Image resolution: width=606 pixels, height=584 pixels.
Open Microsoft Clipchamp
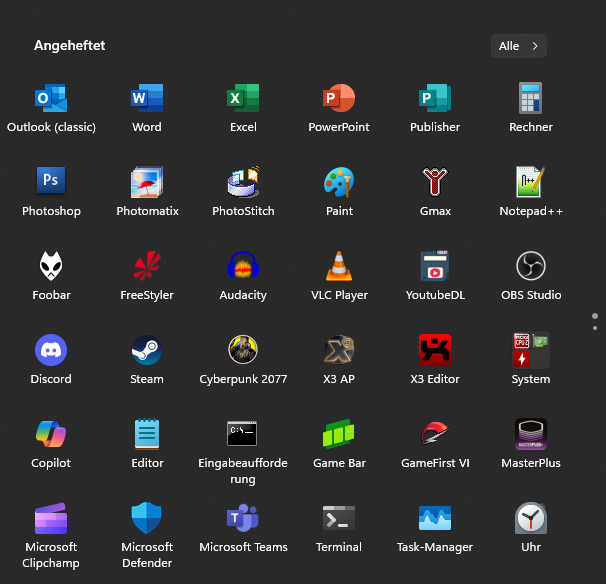pyautogui.click(x=51, y=518)
